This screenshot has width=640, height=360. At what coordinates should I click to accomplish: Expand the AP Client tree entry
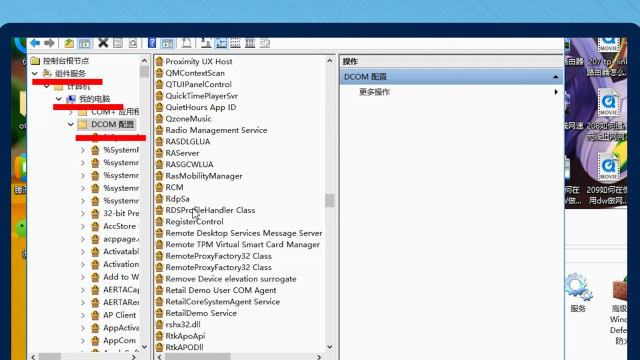[83, 315]
